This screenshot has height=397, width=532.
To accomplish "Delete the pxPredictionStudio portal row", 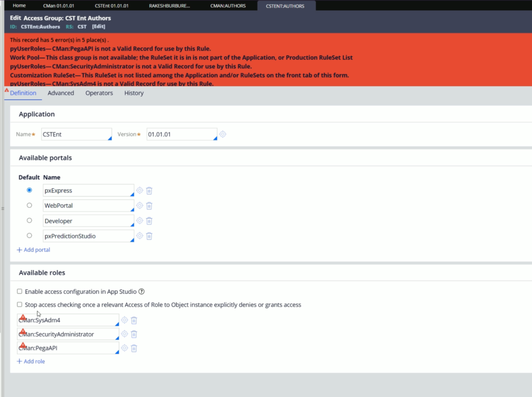I will (149, 236).
